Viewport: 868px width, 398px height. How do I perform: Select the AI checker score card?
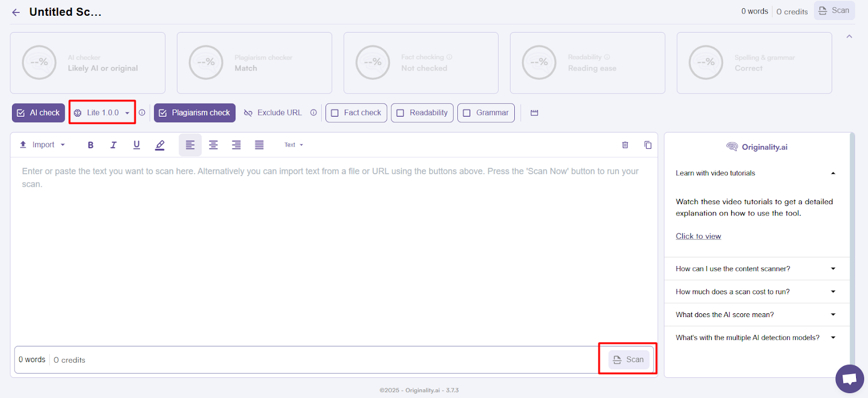[88, 63]
